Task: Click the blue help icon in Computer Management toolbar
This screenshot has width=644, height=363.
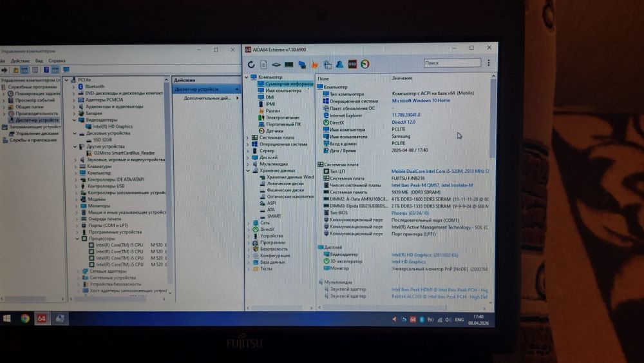Action: point(46,70)
